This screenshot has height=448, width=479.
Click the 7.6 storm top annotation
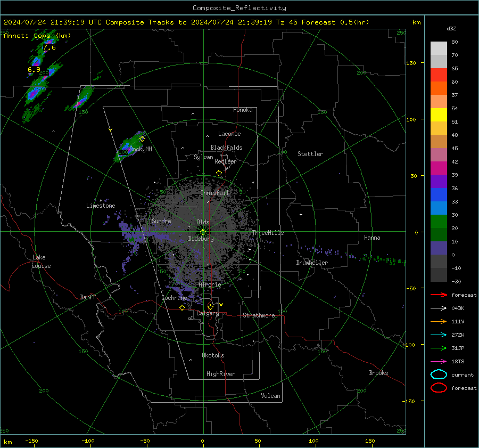pyautogui.click(x=49, y=47)
